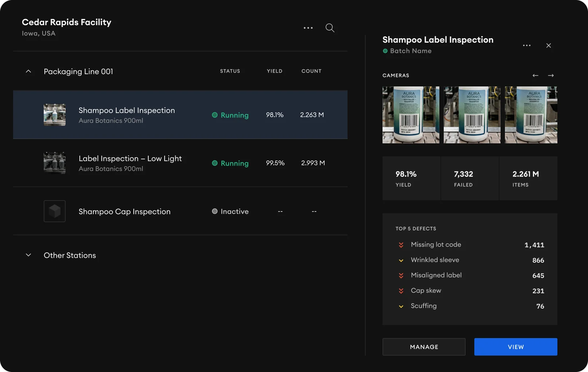Open the first camera thumbnail
Viewport: 588px width, 372px height.
[411, 115]
